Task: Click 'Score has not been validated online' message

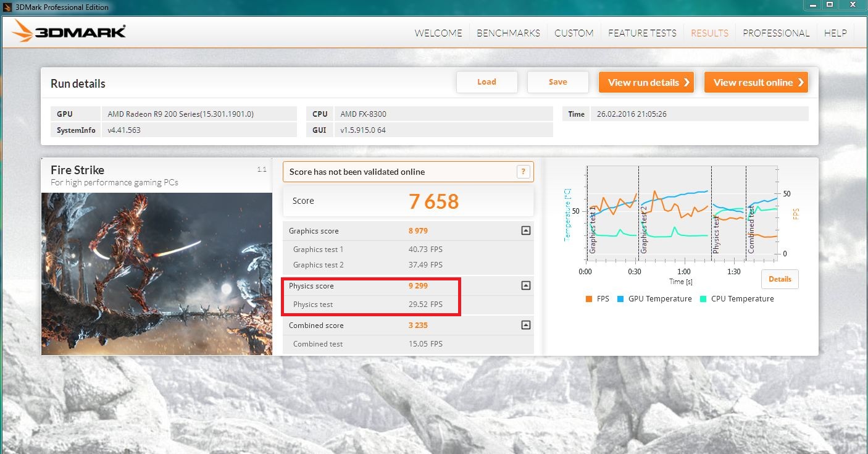Action: point(357,172)
